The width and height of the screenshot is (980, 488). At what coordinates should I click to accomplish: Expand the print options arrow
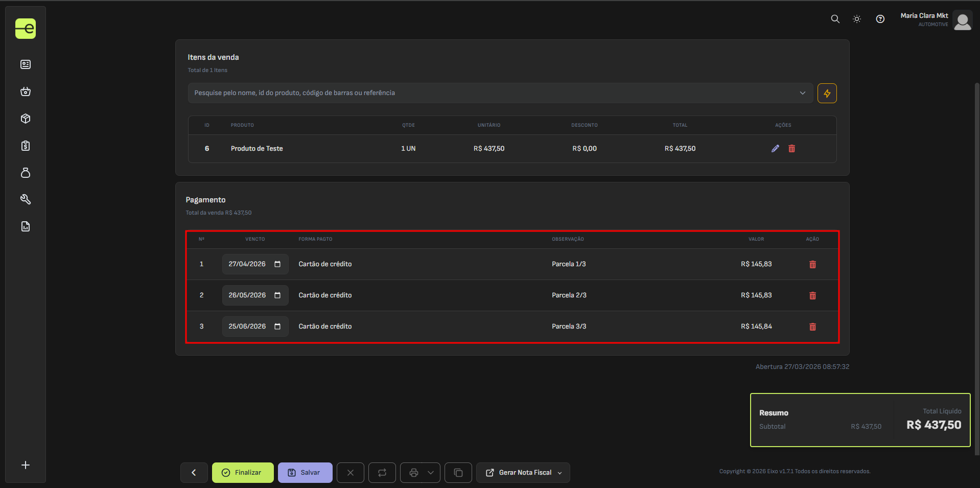click(x=431, y=473)
